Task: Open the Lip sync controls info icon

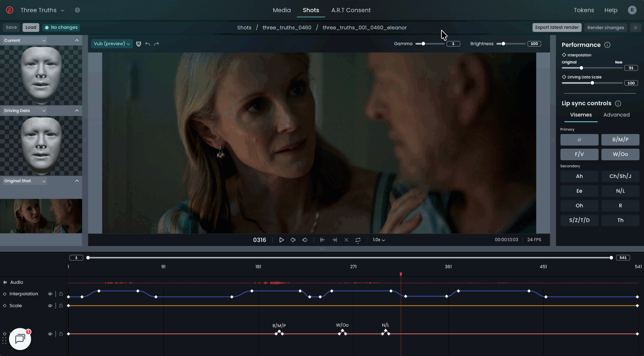Action: [618, 104]
